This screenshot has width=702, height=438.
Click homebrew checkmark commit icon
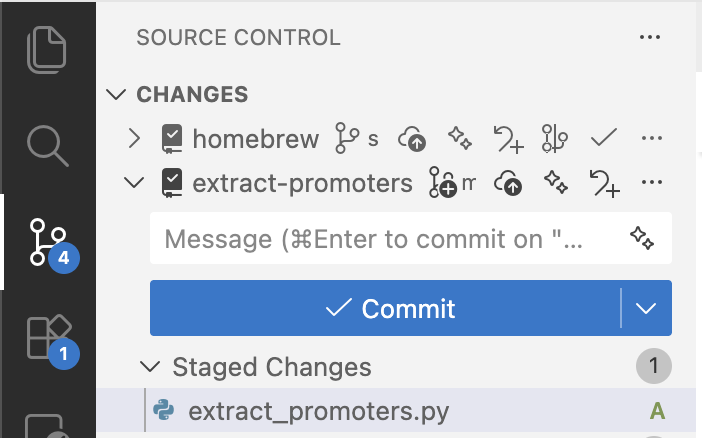(603, 138)
